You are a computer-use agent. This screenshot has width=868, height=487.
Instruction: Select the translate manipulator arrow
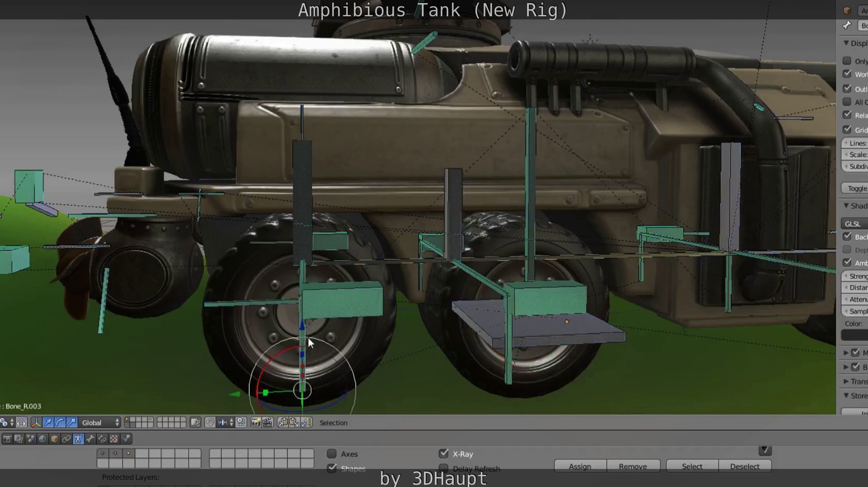coord(48,423)
